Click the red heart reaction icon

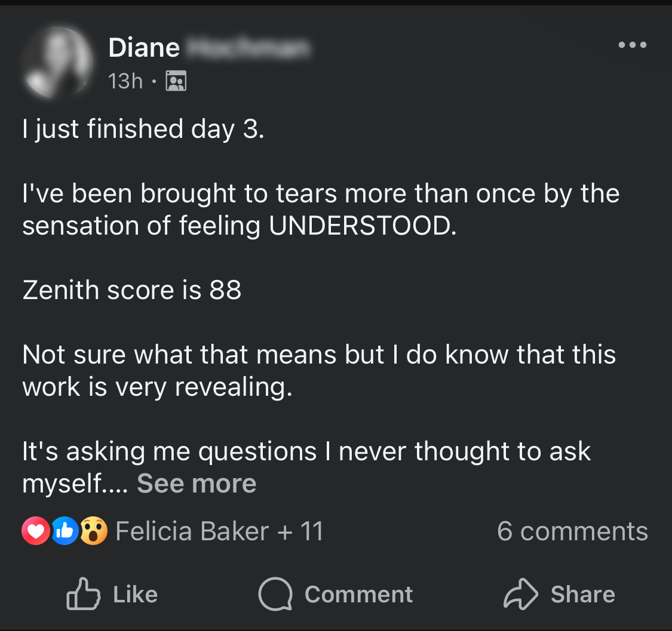35,531
